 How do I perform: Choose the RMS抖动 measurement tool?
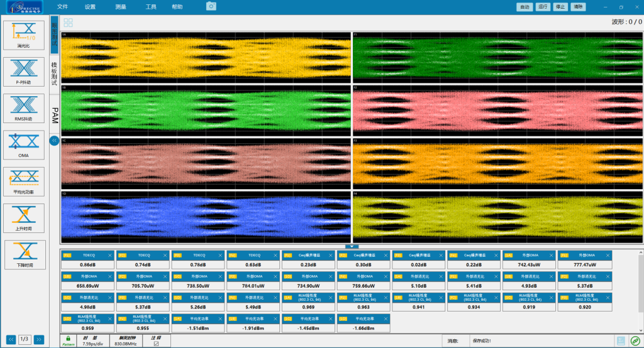coord(24,108)
